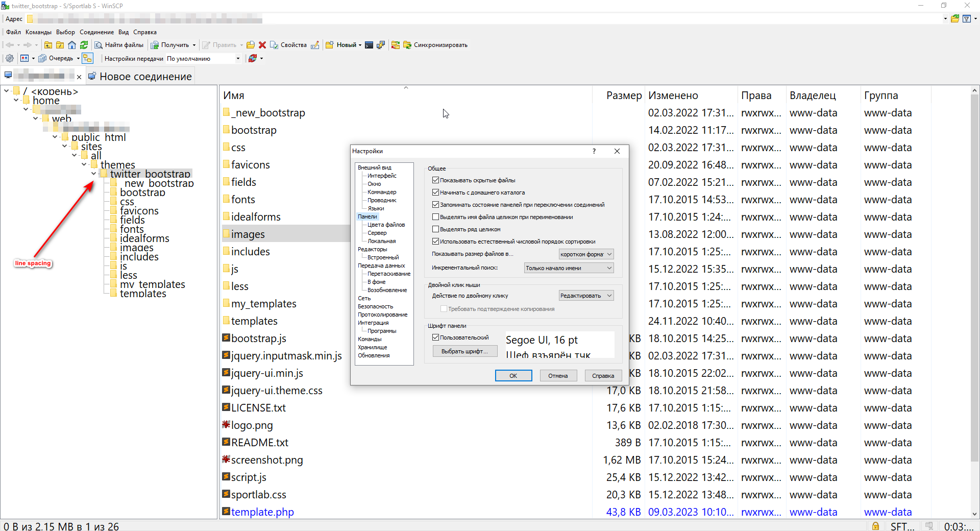
Task: Select Цвета файлов in settings tree
Action: point(386,225)
